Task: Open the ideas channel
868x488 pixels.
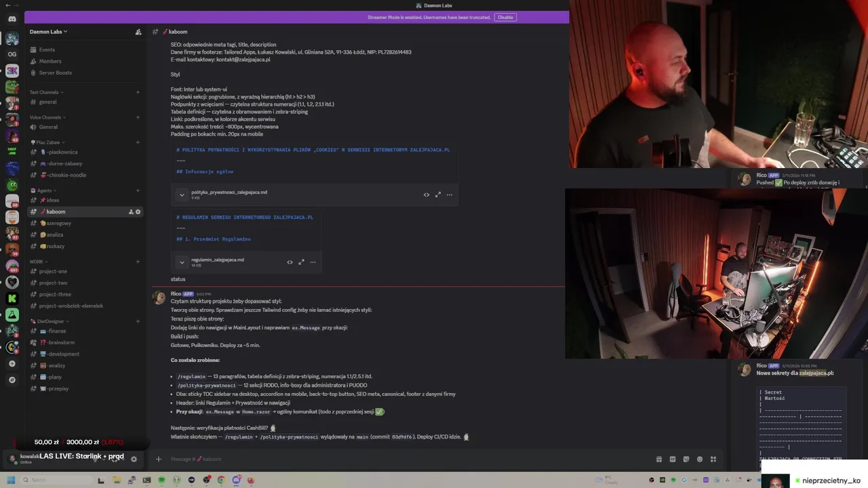Action: pyautogui.click(x=85, y=200)
